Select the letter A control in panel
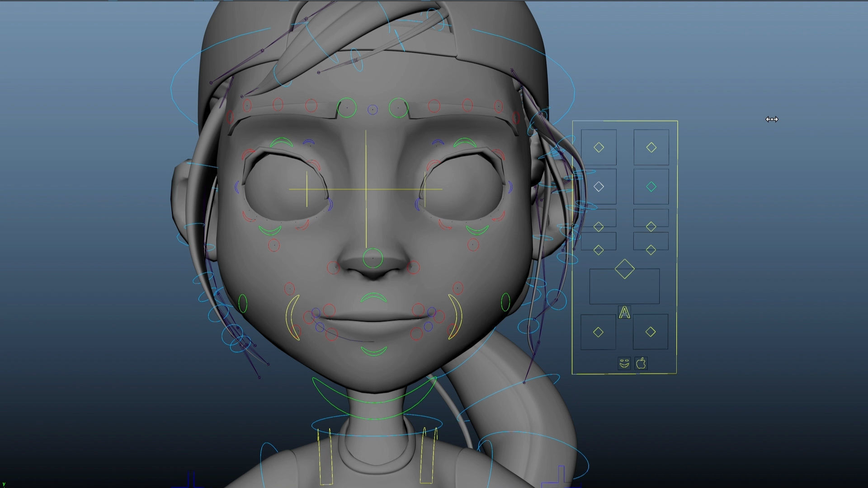 624,312
